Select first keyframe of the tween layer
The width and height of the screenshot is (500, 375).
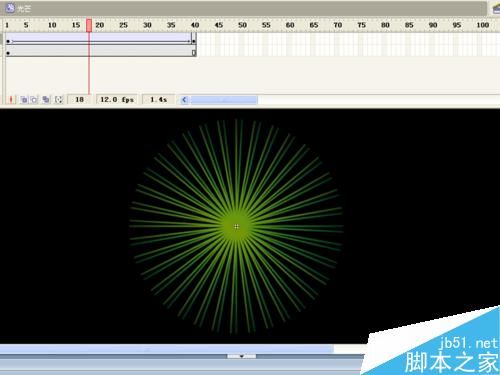coord(8,41)
